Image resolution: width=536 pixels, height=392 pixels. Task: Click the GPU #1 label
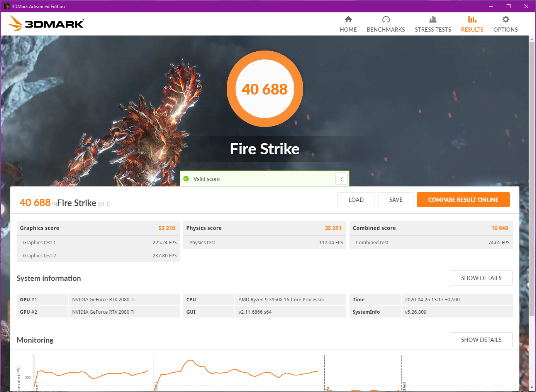pyautogui.click(x=29, y=299)
